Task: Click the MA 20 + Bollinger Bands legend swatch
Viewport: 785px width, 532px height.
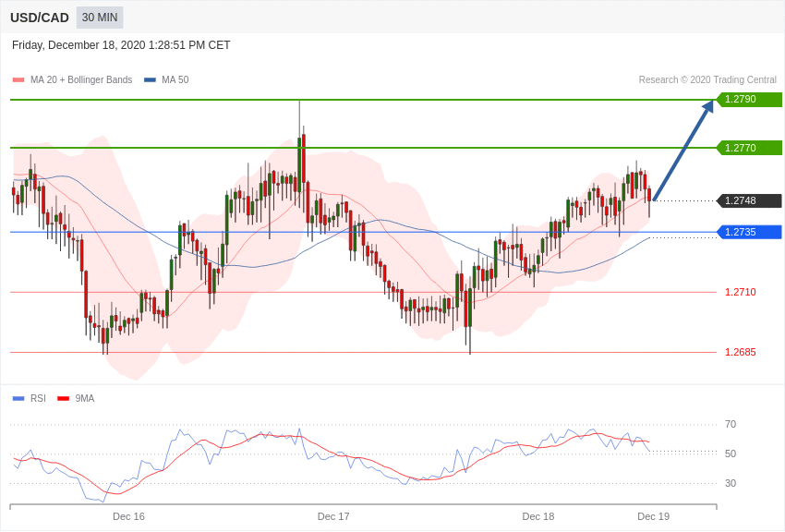Action: click(18, 79)
